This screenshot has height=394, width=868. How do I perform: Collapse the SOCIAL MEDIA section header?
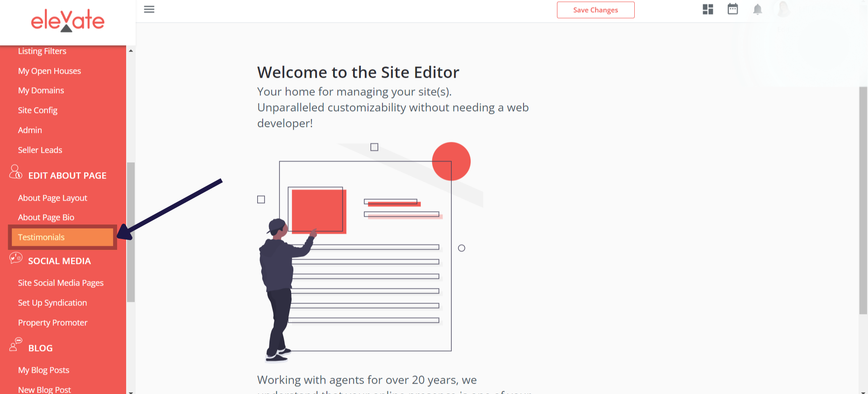coord(59,261)
